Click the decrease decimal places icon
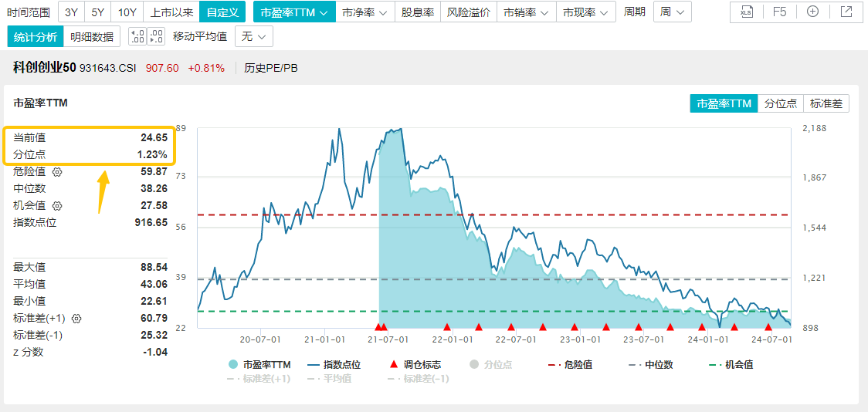The height and width of the screenshot is (412, 868). click(155, 36)
